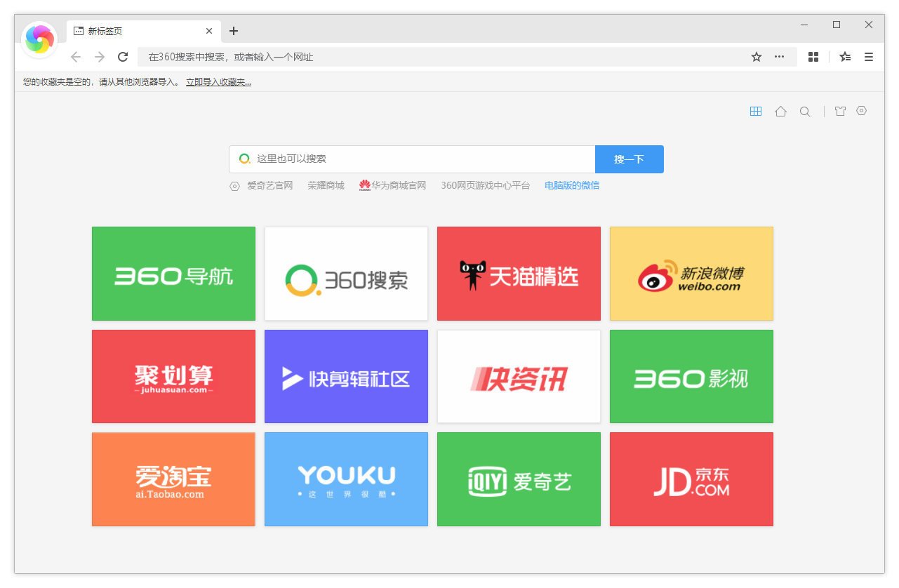Expand the 360 search engine dropdown in search box
899x588 pixels.
pyautogui.click(x=244, y=159)
